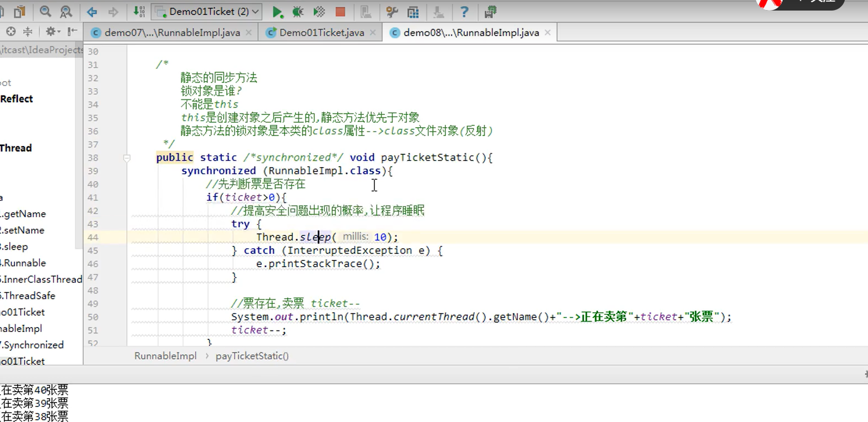Close the demo08 RunnableImpl.java tab
868x422 pixels.
coord(547,33)
